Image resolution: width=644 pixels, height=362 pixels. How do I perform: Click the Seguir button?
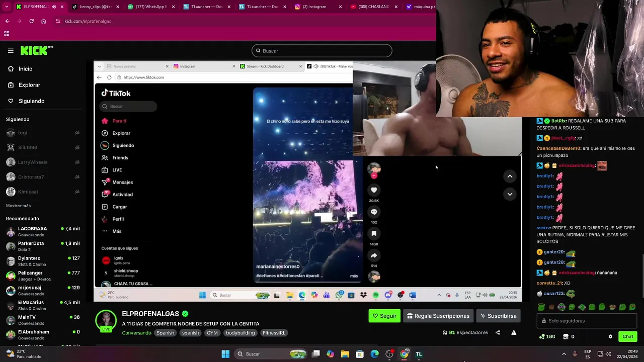[x=384, y=316]
